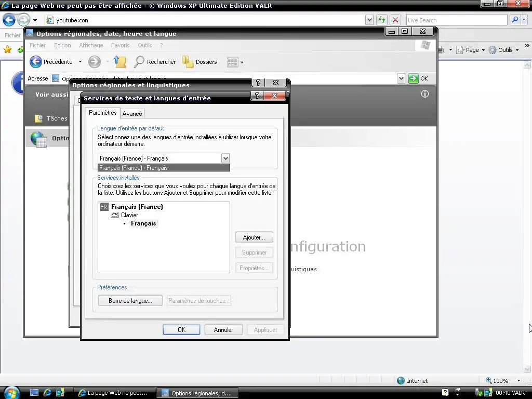Open the Favoris menu
Image resolution: width=532 pixels, height=399 pixels.
(121, 45)
